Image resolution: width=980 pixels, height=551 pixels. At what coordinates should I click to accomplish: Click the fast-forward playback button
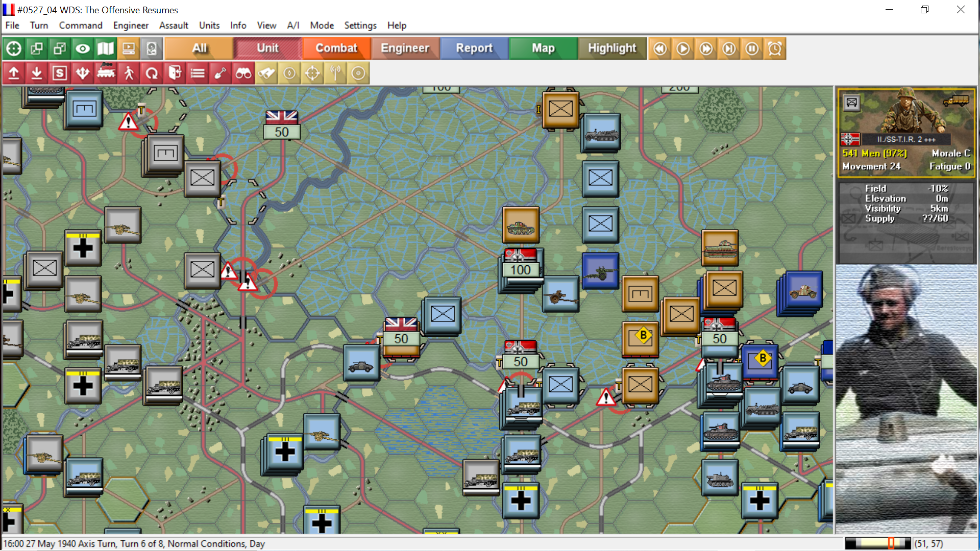tap(706, 48)
